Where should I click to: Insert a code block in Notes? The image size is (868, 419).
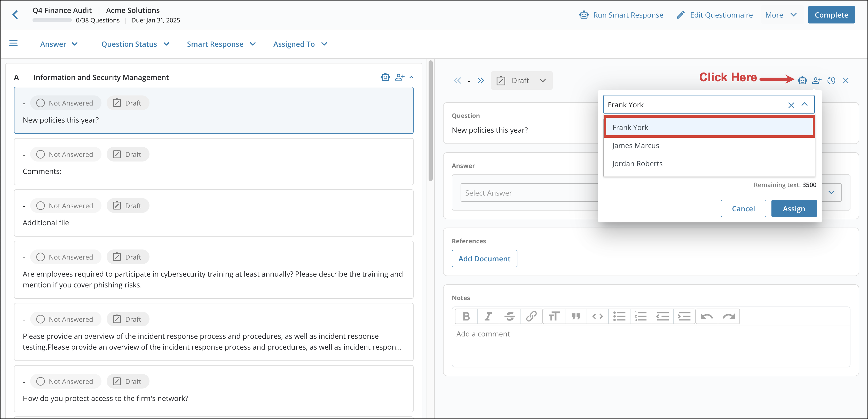click(x=597, y=316)
